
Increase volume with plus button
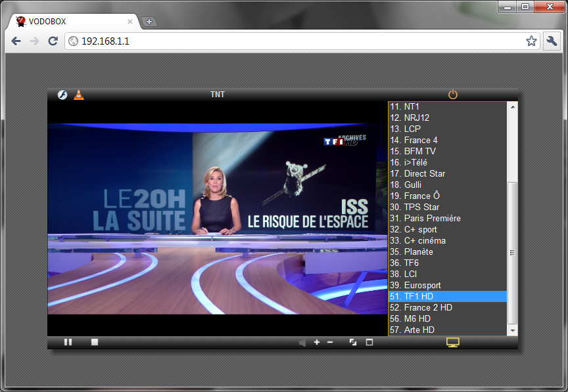point(317,342)
